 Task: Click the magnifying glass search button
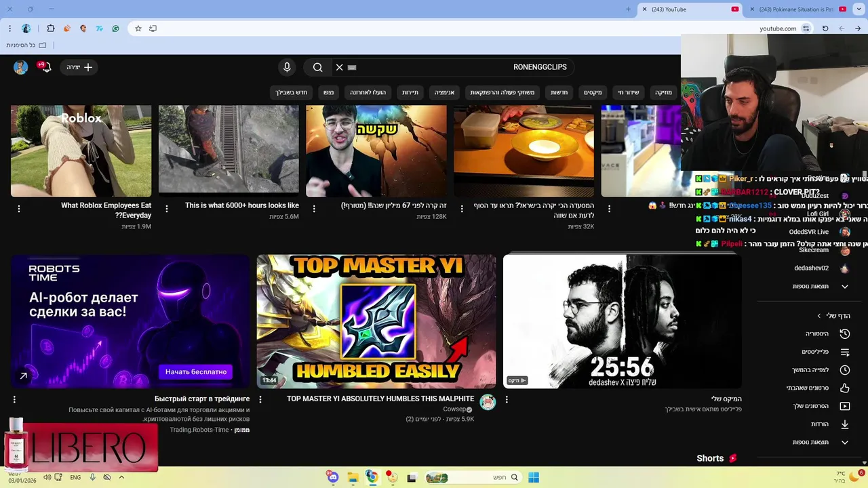[317, 67]
